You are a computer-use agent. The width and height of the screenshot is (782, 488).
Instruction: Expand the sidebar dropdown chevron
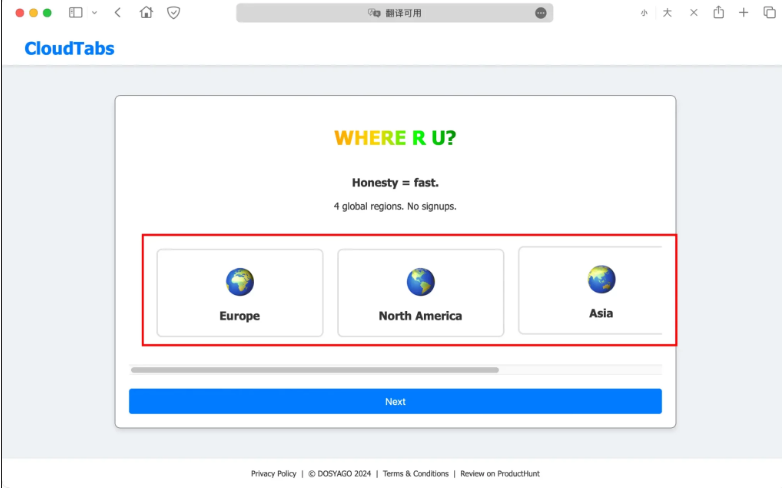(94, 13)
